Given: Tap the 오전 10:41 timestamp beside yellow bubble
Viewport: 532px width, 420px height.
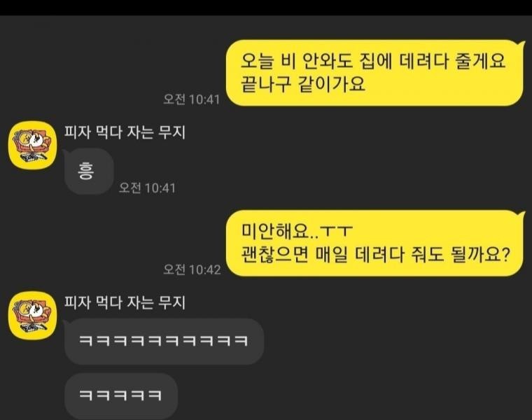Looking at the screenshot, I should [192, 99].
